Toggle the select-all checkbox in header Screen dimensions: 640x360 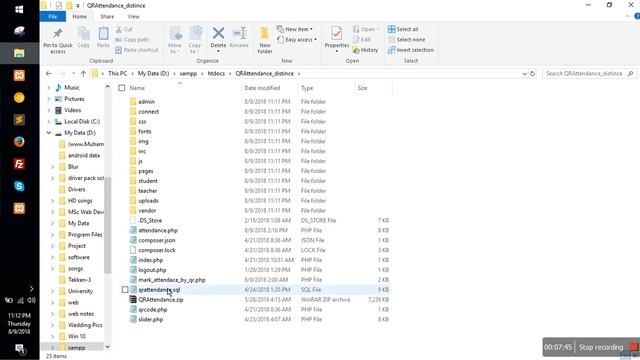coord(122,88)
